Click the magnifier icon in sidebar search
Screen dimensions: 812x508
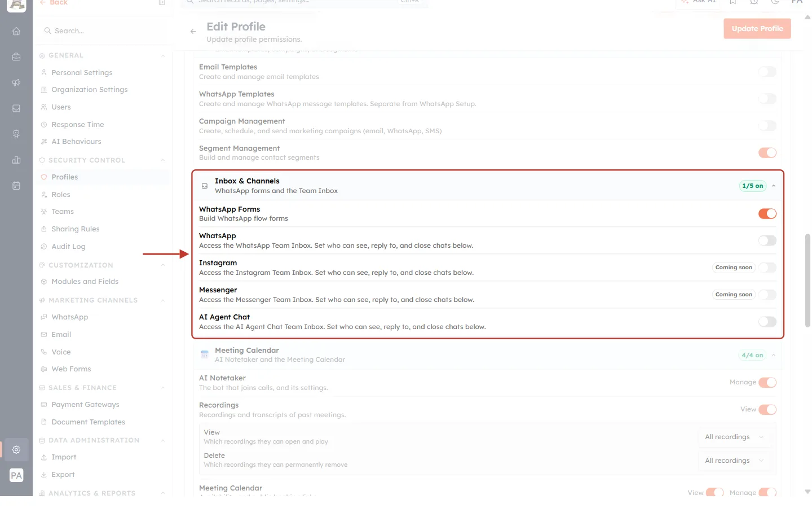point(47,31)
